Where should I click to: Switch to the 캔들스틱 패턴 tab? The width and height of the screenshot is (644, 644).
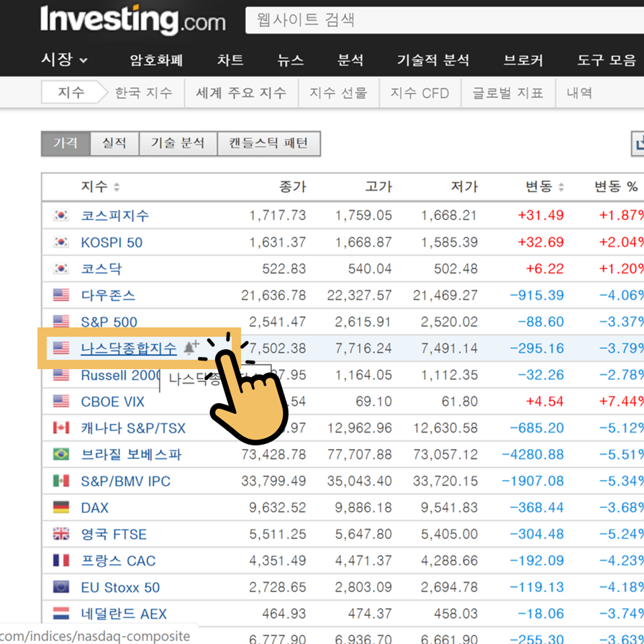268,143
